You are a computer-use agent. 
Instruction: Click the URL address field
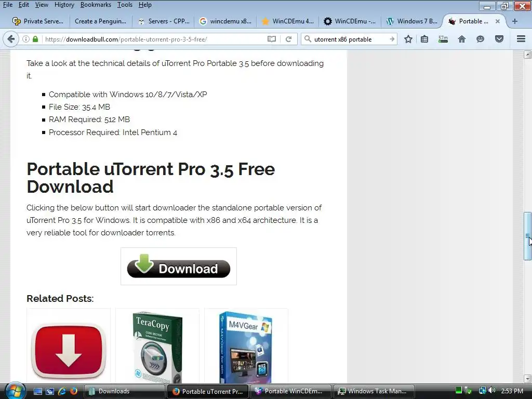[154, 39]
